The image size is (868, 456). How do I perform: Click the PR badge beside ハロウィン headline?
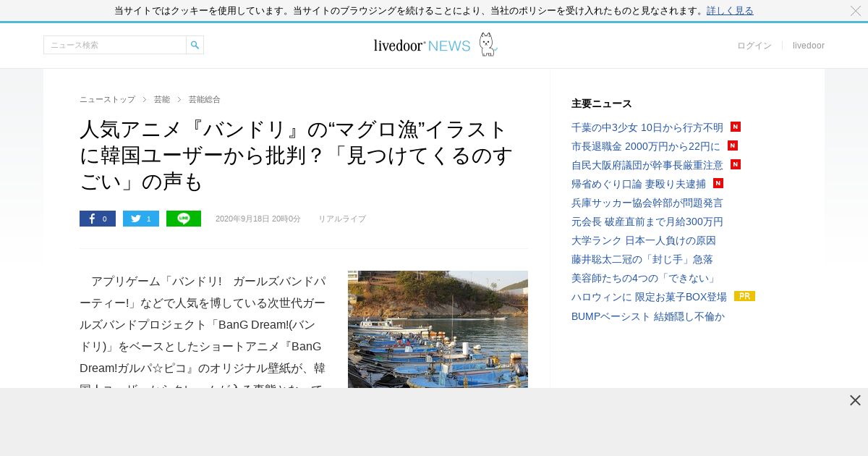[x=744, y=296]
